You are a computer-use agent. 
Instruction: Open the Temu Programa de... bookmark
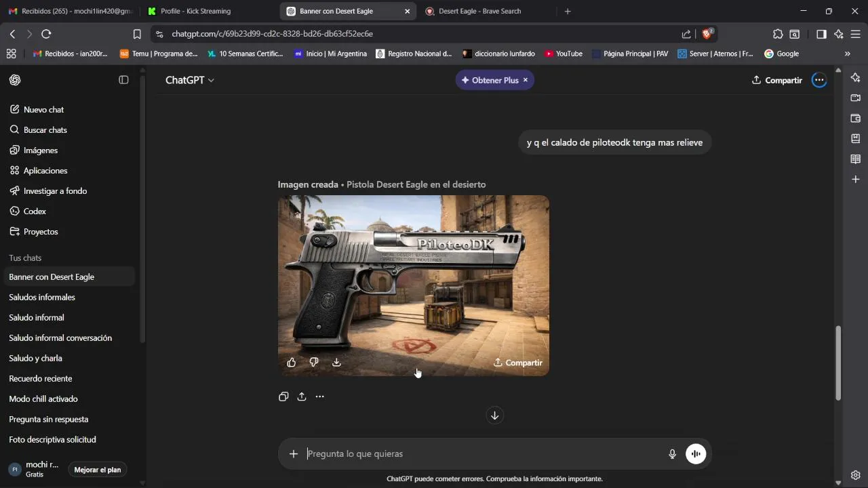pyautogui.click(x=159, y=54)
